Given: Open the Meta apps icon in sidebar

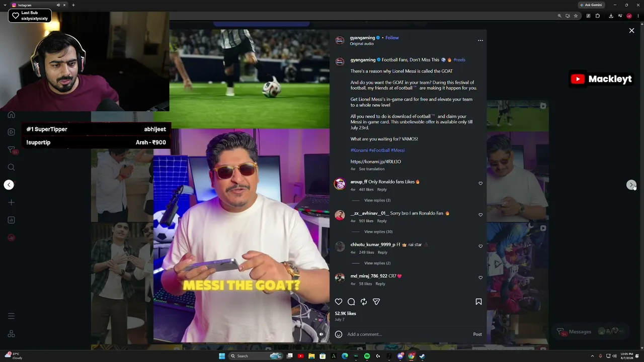Looking at the screenshot, I should tap(11, 334).
